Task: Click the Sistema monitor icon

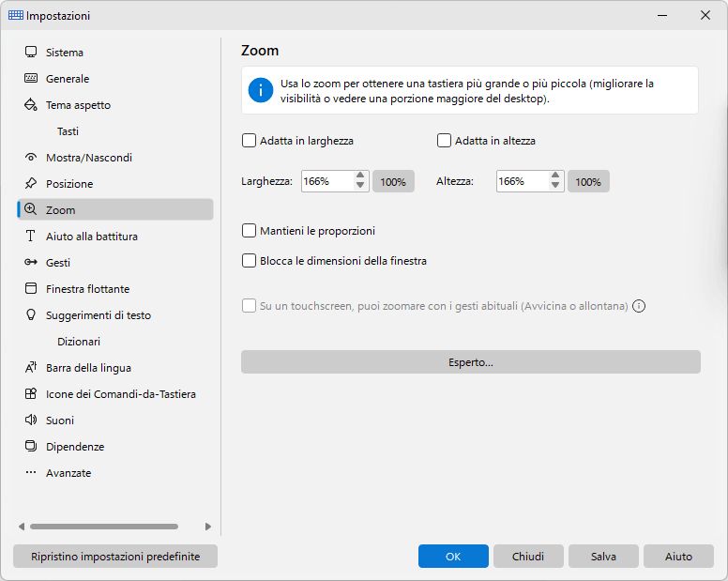Action: (31, 52)
